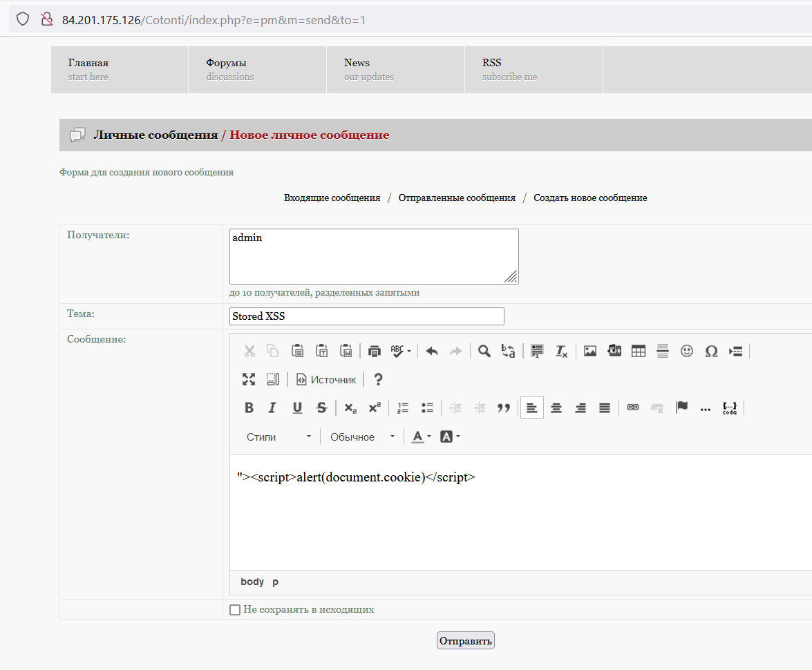Open RSS subscribe menu item

pyautogui.click(x=534, y=69)
